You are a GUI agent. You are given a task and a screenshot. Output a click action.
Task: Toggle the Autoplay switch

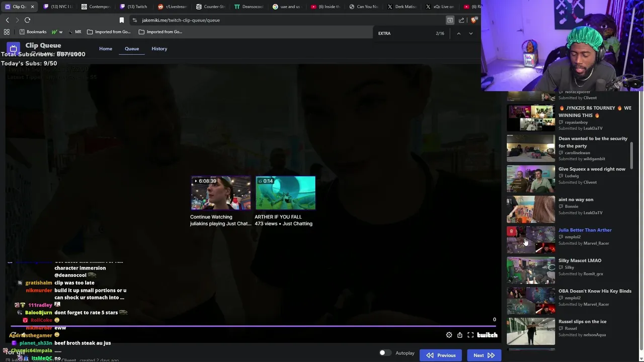[x=385, y=353]
